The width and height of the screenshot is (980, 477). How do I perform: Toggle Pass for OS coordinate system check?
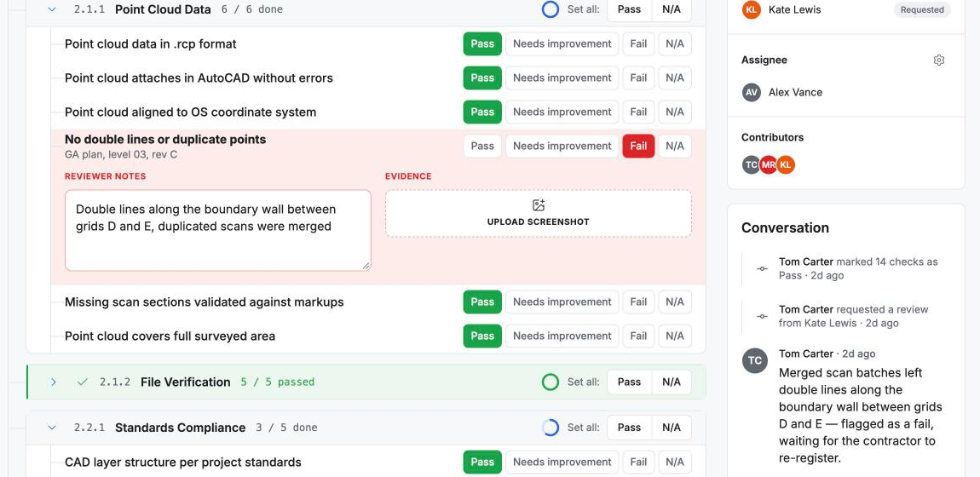(481, 112)
